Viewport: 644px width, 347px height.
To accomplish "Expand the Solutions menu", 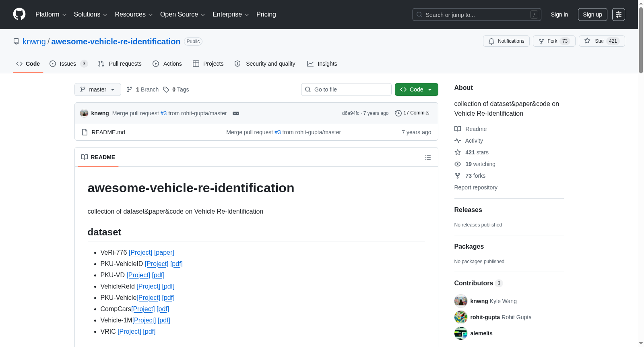I will coord(91,15).
